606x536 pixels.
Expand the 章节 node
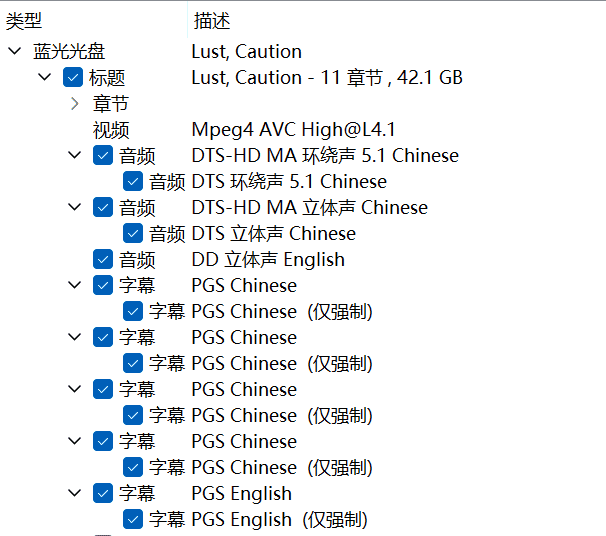point(75,103)
